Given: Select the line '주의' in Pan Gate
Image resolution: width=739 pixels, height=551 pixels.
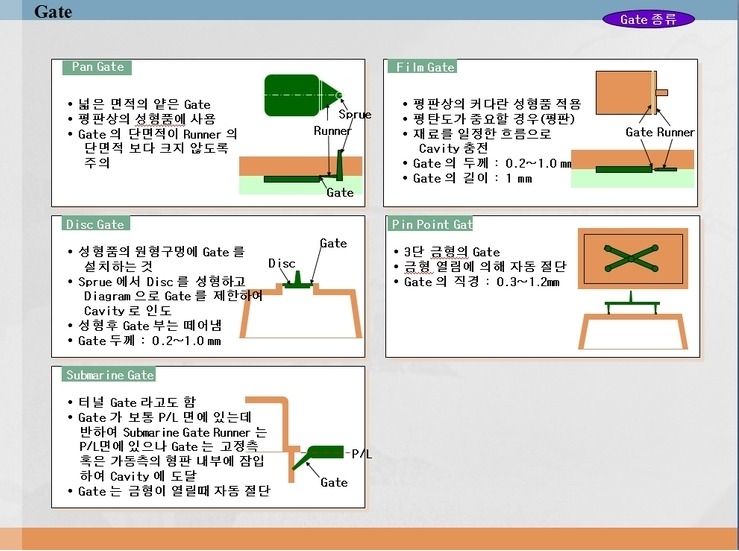Looking at the screenshot, I should pos(97,163).
